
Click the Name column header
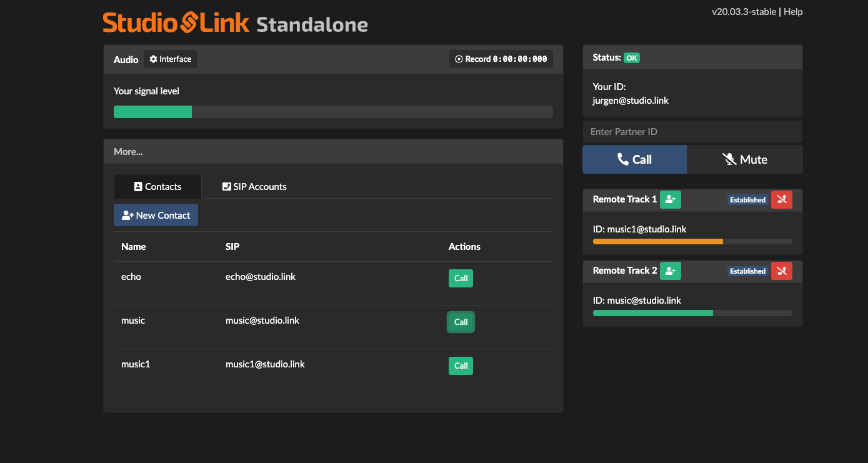[x=134, y=247]
